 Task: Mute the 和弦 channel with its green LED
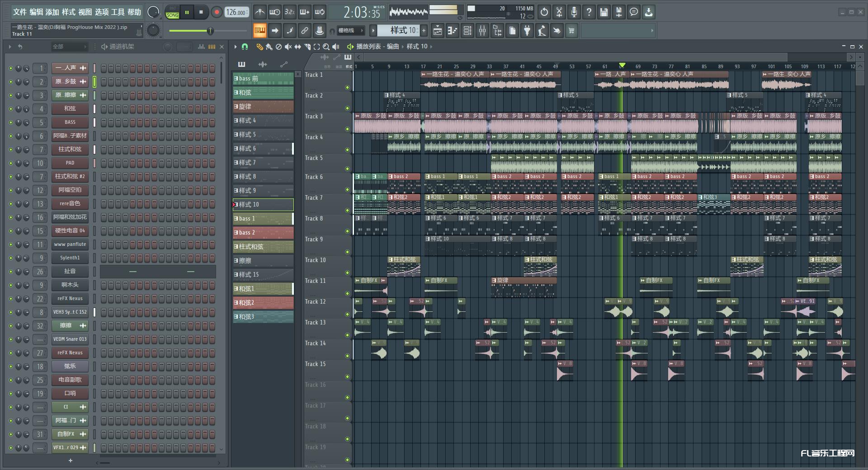tap(11, 109)
